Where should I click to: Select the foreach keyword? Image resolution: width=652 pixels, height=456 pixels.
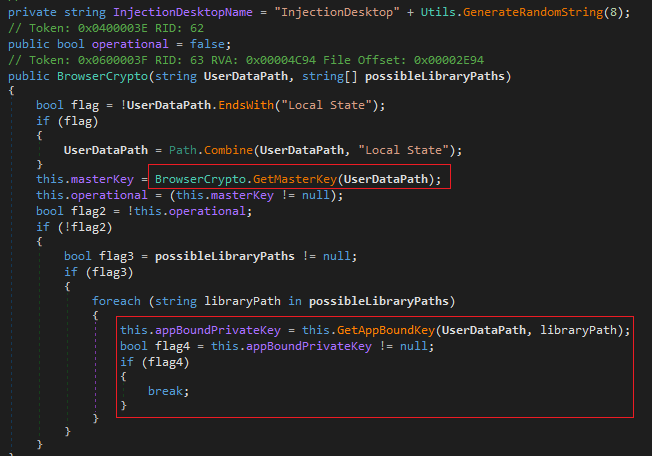(x=118, y=300)
